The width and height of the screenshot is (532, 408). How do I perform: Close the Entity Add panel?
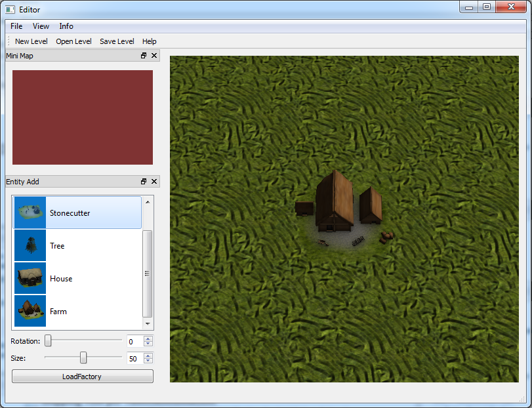(x=154, y=182)
